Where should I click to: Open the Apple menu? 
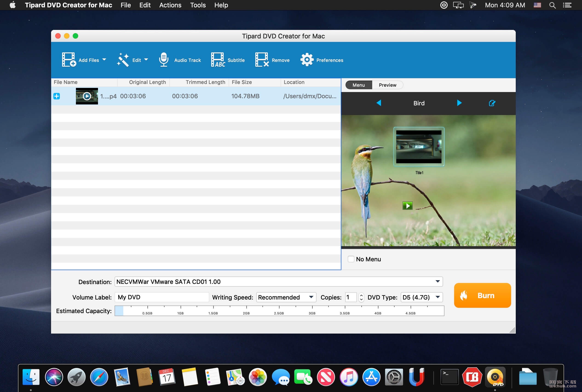click(x=12, y=5)
